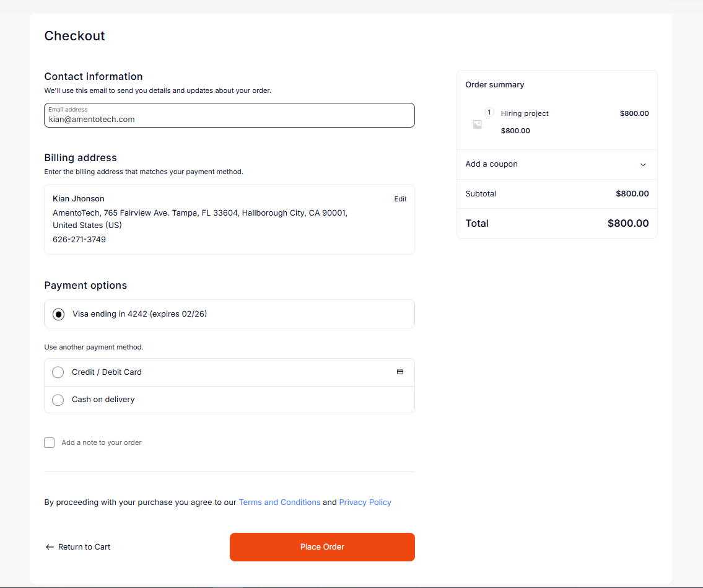The image size is (703, 588).
Task: Expand the Add a coupon chevron
Action: [643, 165]
